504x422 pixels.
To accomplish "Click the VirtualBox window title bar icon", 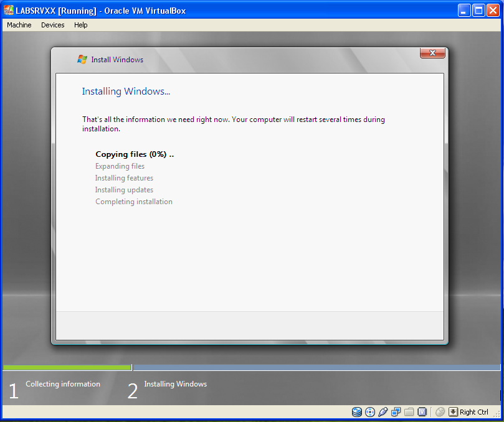I will [x=9, y=11].
